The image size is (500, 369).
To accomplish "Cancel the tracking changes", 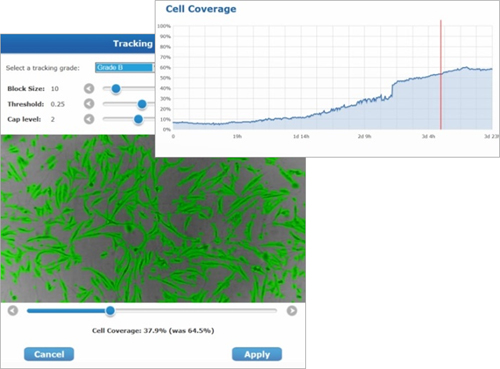I will pos(49,354).
